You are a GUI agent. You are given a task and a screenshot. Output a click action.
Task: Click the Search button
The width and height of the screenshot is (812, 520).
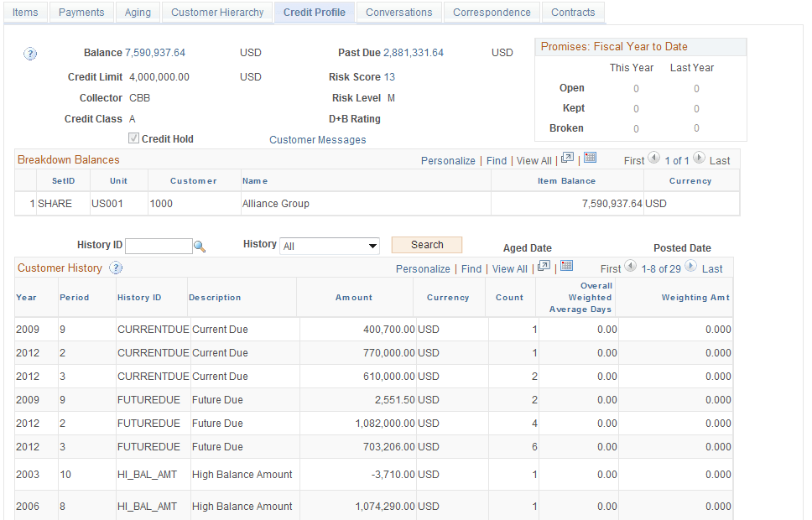tap(426, 244)
